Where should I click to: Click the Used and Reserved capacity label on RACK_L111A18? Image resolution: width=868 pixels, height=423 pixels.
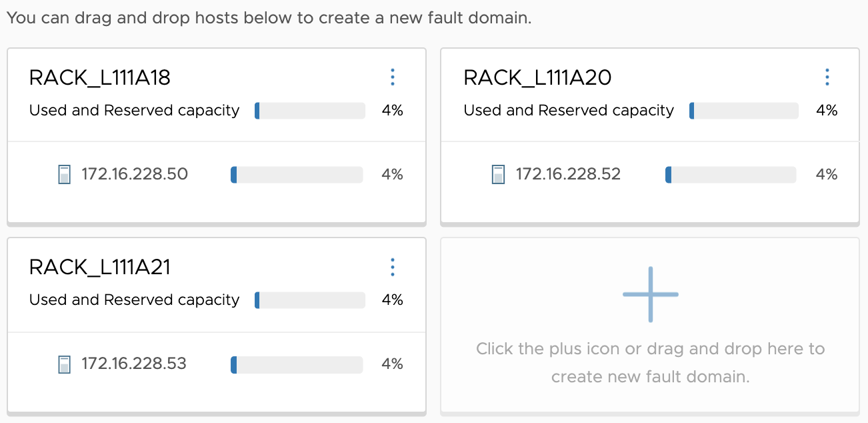(133, 110)
